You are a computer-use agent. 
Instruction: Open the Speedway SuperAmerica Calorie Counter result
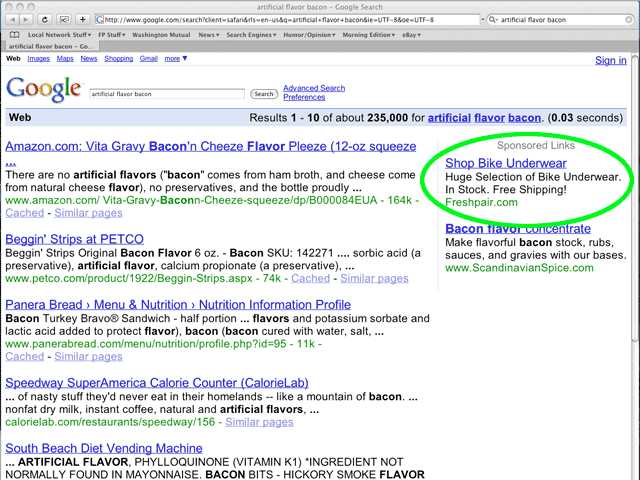[x=157, y=383]
